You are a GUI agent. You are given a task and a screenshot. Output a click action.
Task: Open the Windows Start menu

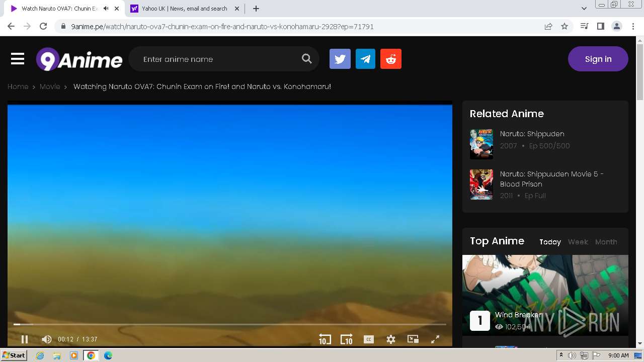[x=14, y=355]
